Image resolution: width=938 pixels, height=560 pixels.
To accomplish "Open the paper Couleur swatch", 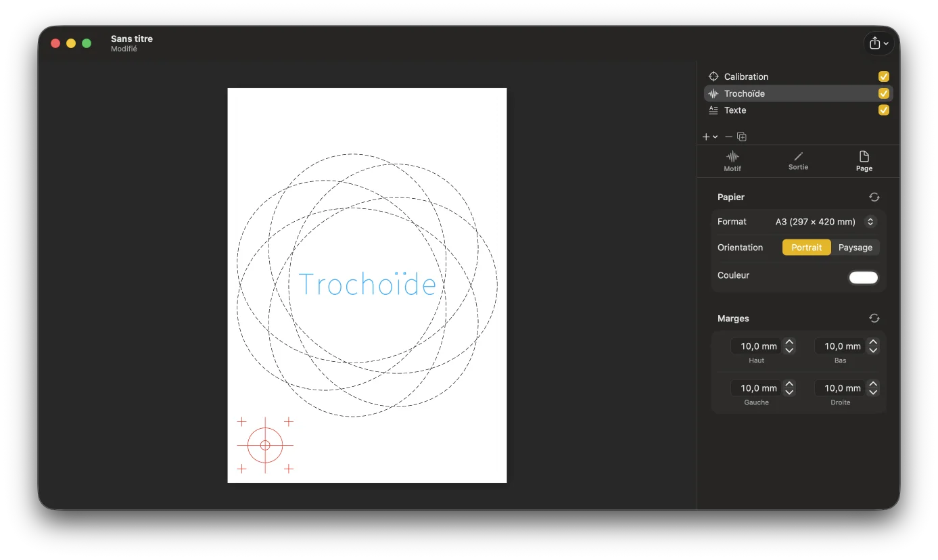I will (864, 277).
